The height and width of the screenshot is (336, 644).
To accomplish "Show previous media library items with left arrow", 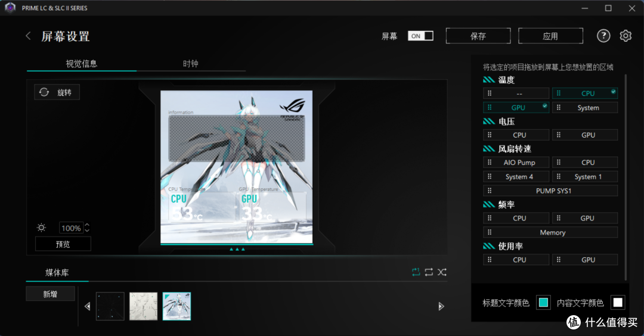I will coord(87,306).
